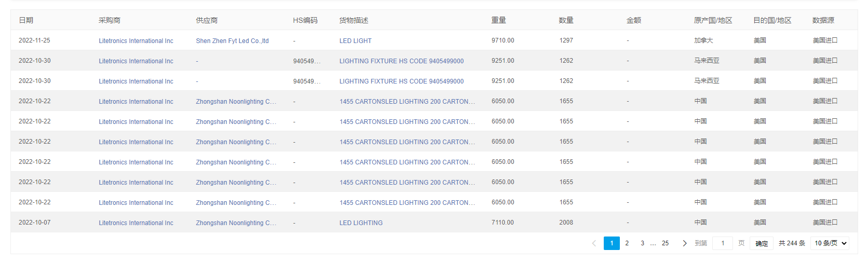Open the 10 条/页 page size dropdown

(x=830, y=243)
